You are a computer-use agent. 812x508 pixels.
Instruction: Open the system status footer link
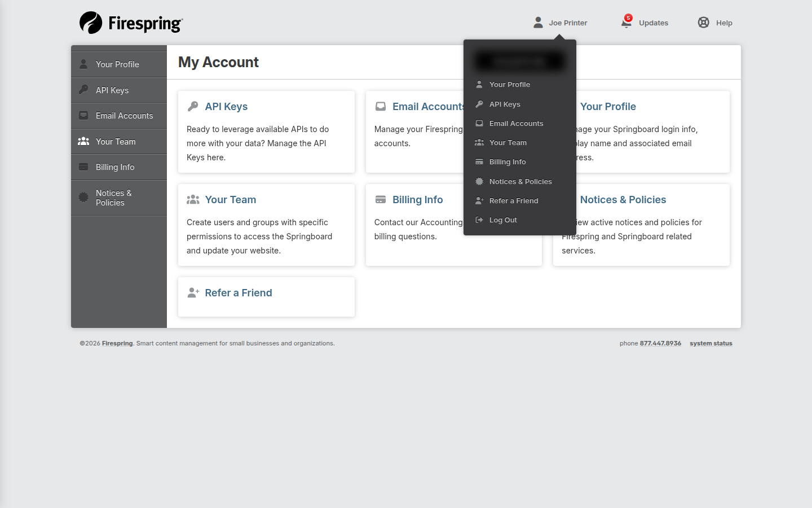(711, 343)
